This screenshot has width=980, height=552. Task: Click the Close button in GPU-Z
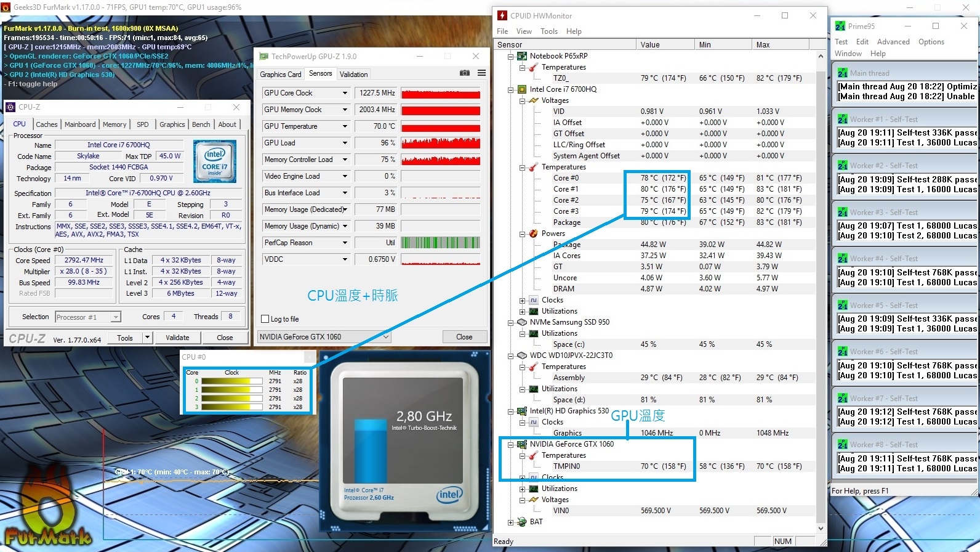[x=464, y=337]
